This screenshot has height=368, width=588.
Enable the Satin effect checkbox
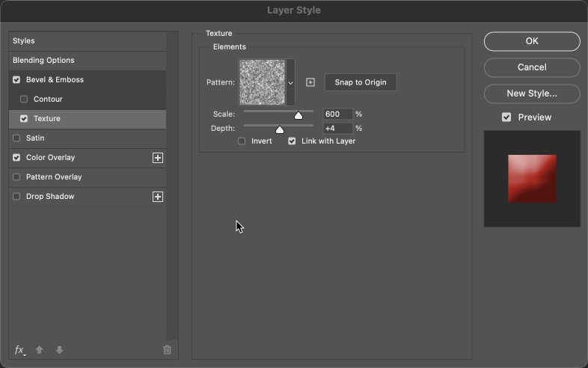(16, 138)
